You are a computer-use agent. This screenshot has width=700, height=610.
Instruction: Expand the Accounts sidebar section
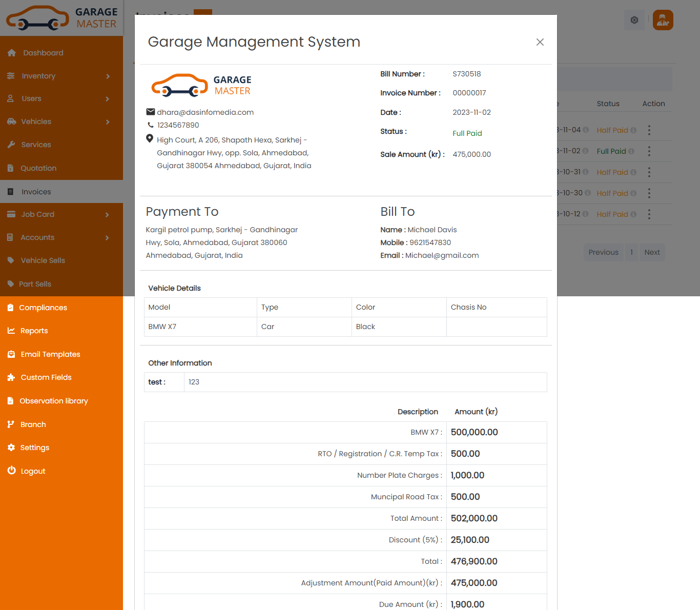37,237
